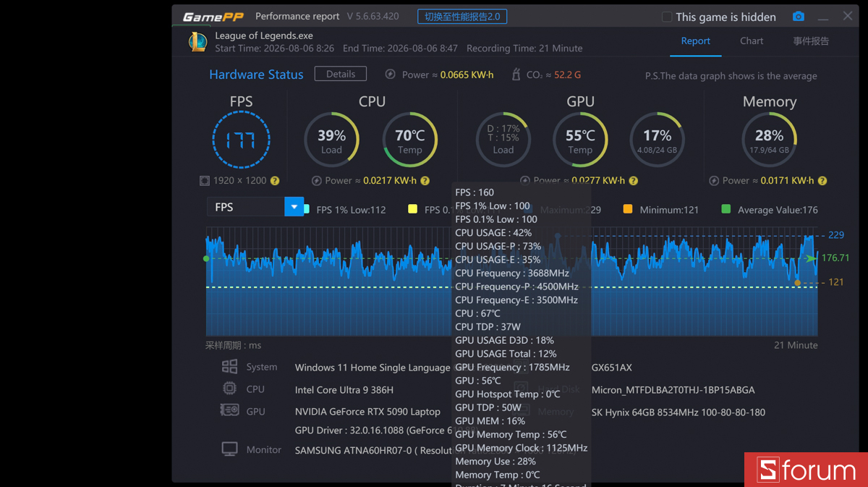Click the 'Average Value:176' legend label
The width and height of the screenshot is (868, 487).
click(x=778, y=210)
